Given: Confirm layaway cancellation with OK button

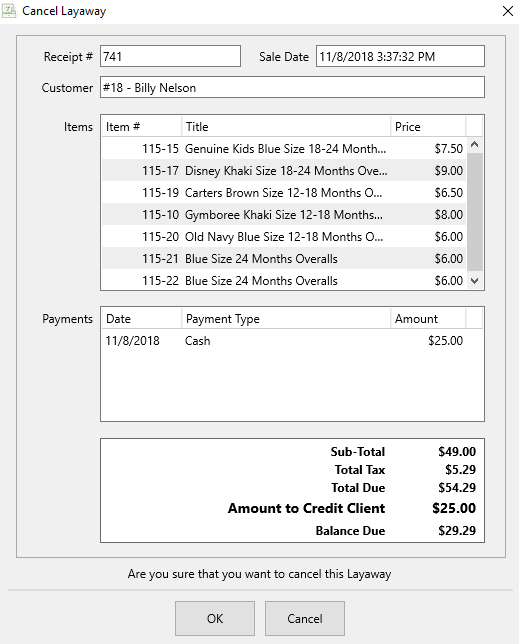Looking at the screenshot, I should 215,619.
